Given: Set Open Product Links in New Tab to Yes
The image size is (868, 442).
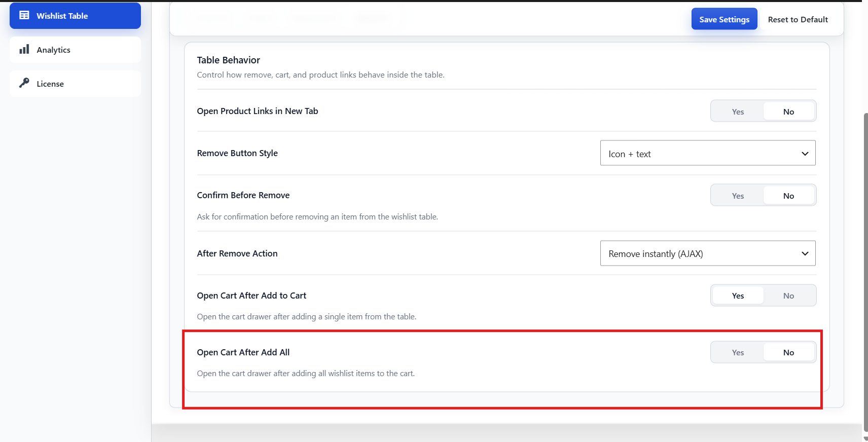Looking at the screenshot, I should click(738, 112).
